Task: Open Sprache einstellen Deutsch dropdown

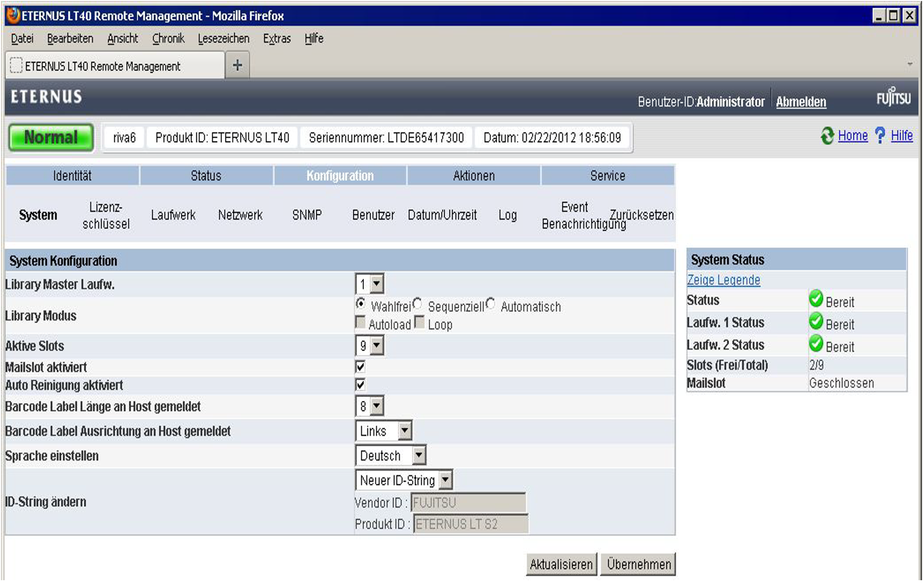Action: pyautogui.click(x=391, y=455)
